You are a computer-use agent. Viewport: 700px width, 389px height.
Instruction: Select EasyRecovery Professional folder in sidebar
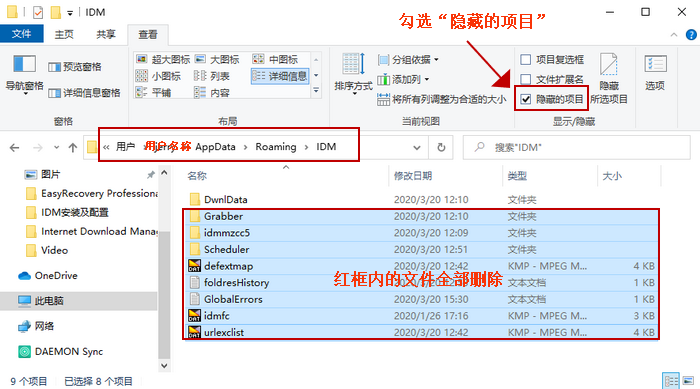[x=91, y=193]
